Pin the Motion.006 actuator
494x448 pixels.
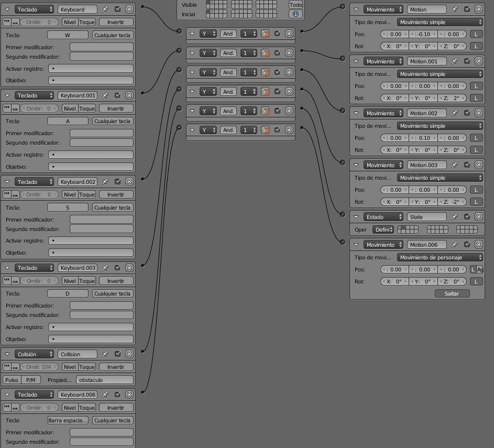(x=455, y=245)
